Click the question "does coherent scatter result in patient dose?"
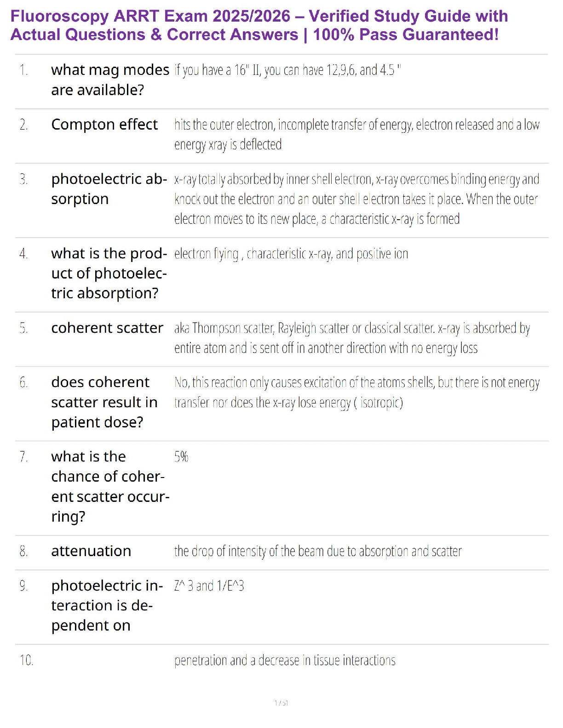Viewport: 563px width, 728px height. [x=104, y=402]
